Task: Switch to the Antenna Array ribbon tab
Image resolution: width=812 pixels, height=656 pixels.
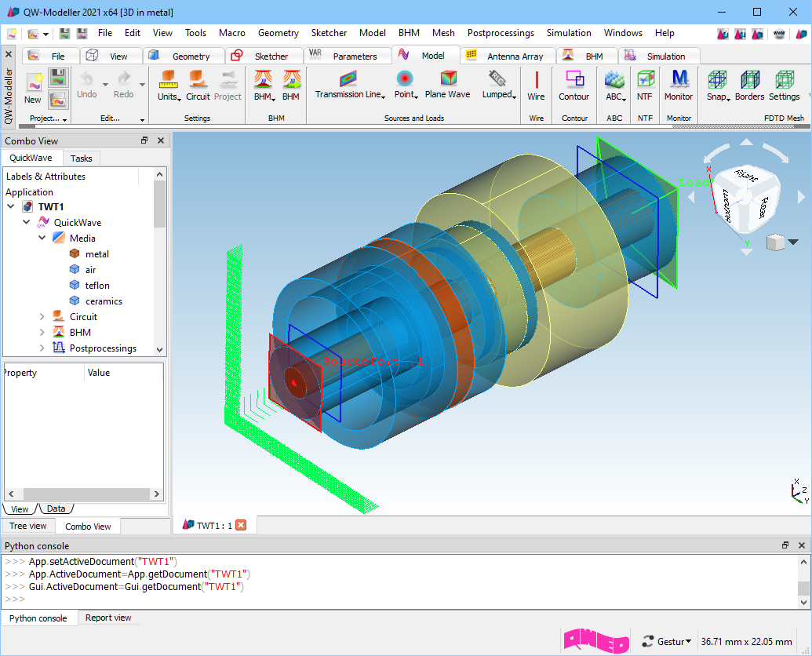Action: pos(508,56)
